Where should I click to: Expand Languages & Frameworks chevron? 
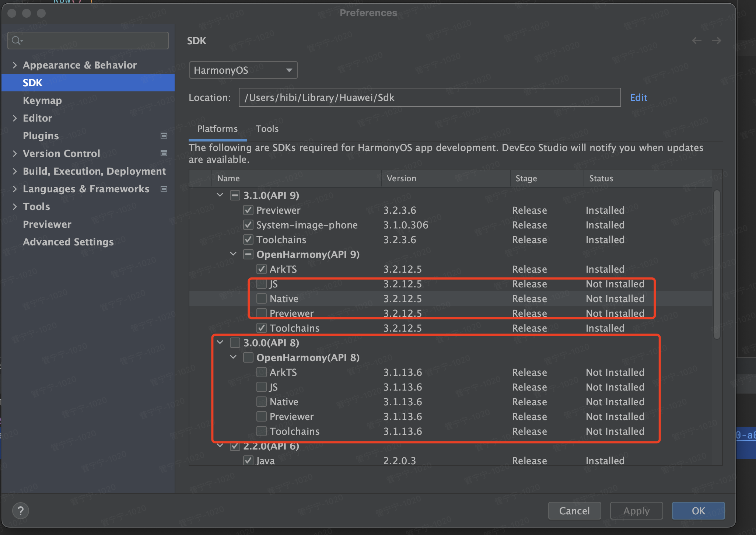pos(15,189)
